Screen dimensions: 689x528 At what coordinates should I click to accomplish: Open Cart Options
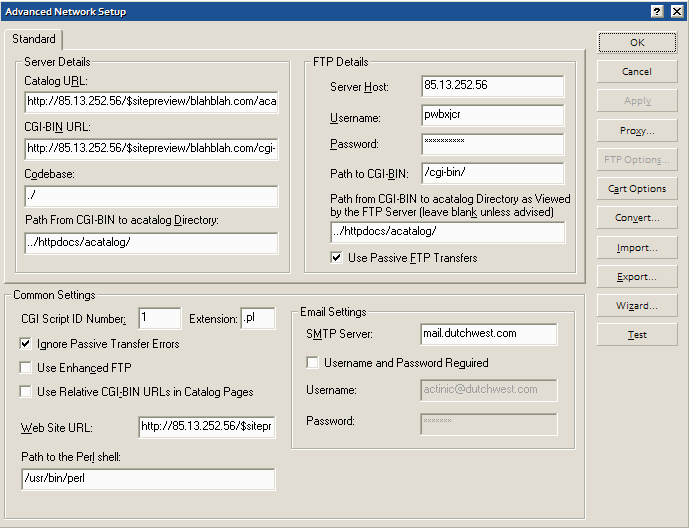point(637,189)
